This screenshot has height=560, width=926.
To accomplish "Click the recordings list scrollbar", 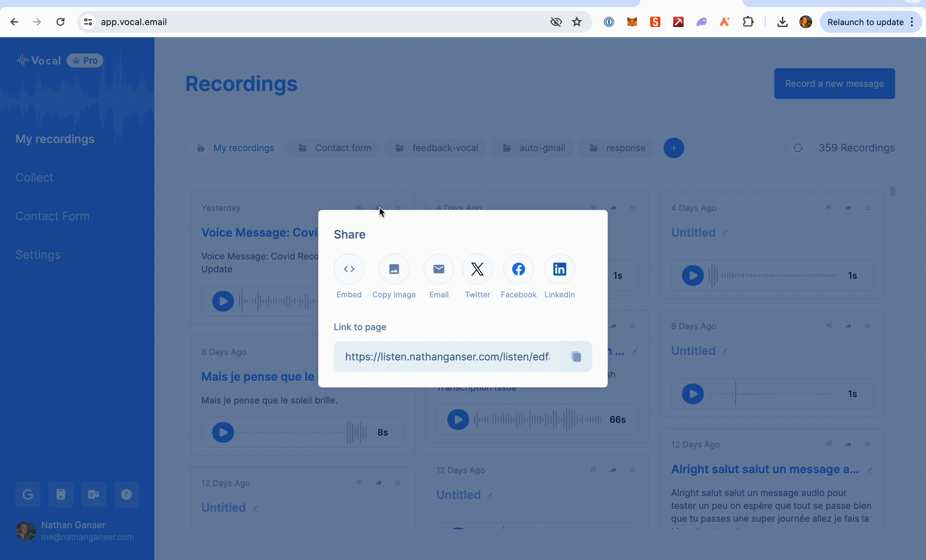I will coord(893,192).
